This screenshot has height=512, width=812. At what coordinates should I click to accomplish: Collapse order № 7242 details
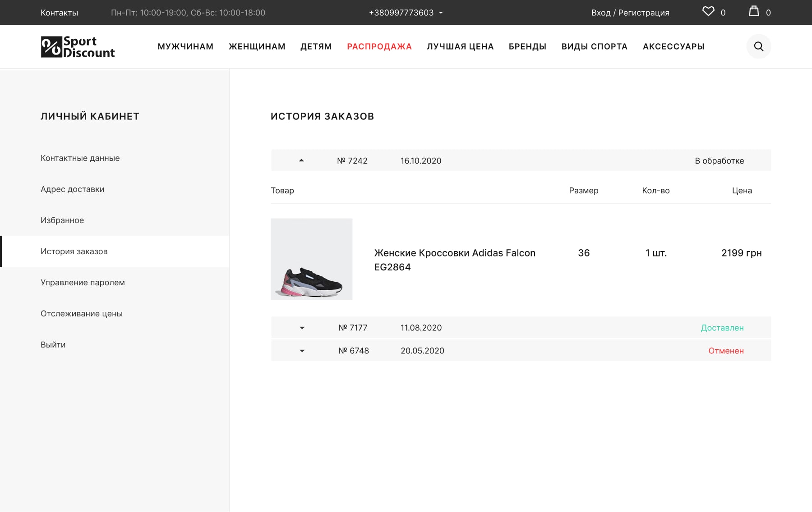click(x=301, y=160)
